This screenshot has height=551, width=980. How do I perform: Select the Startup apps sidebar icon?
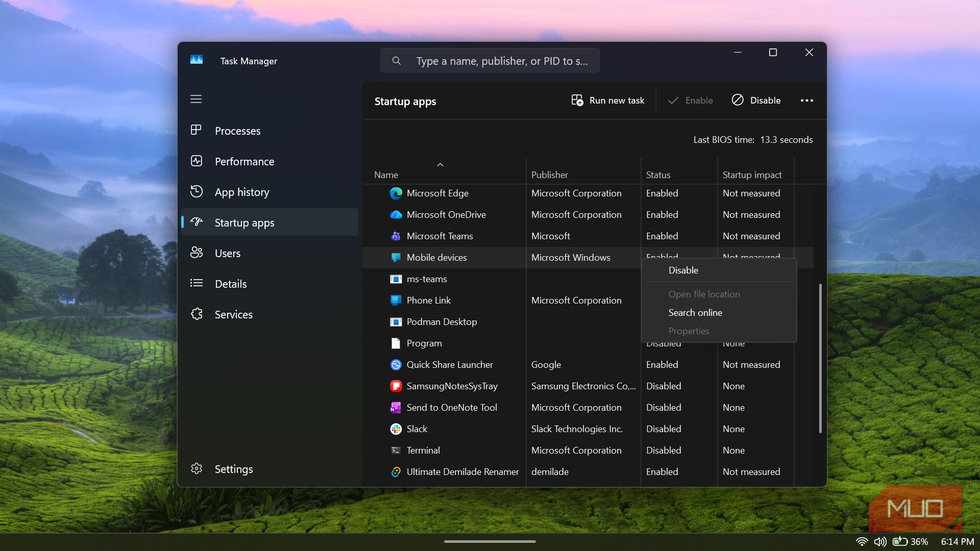click(x=196, y=222)
